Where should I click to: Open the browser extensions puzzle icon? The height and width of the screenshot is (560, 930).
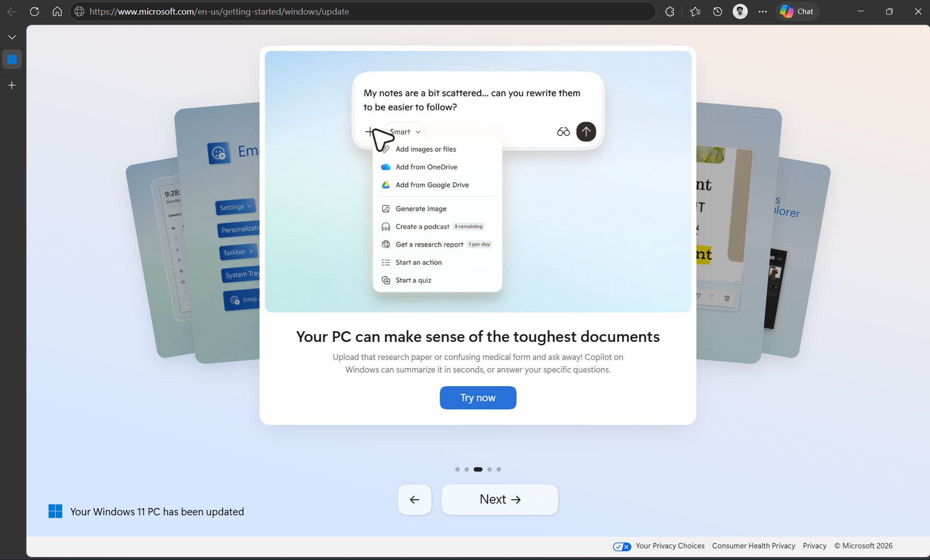click(670, 11)
